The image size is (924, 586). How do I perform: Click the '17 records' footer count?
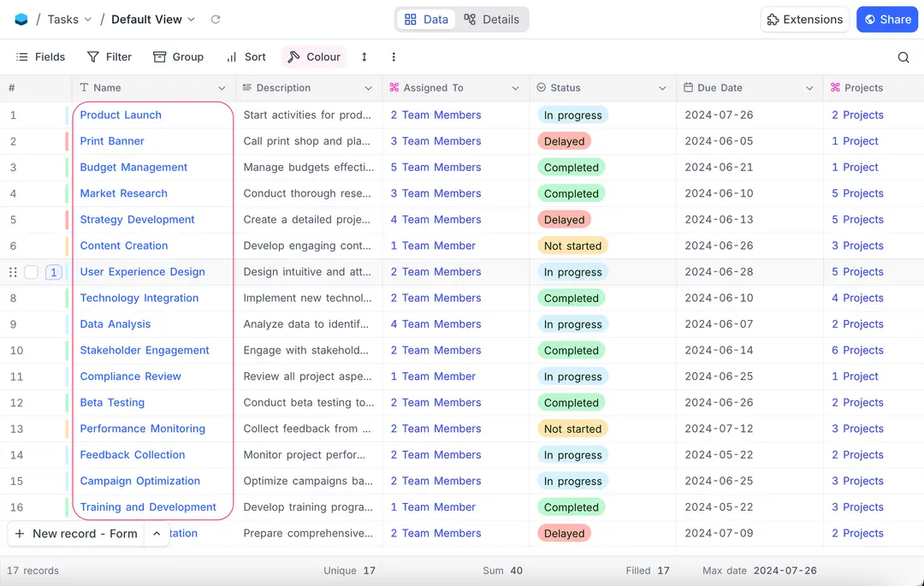pos(33,571)
